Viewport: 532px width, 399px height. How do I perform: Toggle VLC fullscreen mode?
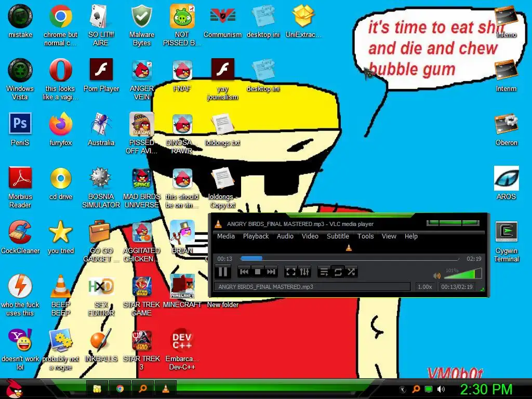pyautogui.click(x=291, y=272)
